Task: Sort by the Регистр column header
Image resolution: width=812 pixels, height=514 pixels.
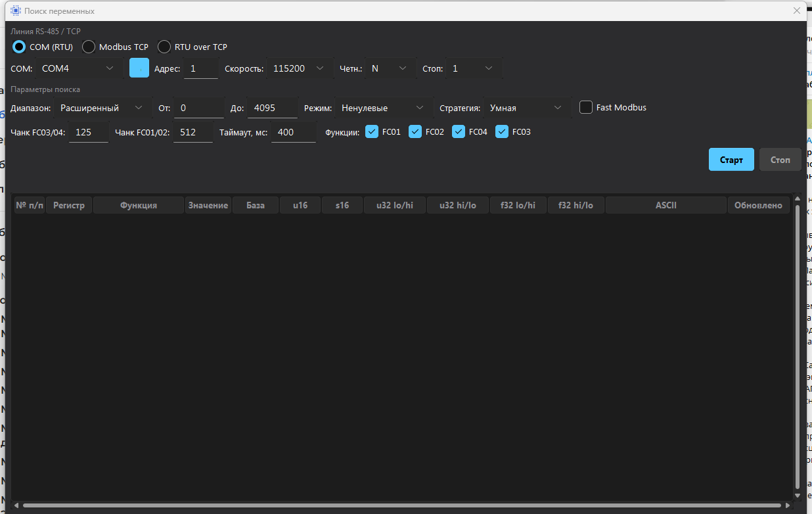Action: point(69,205)
